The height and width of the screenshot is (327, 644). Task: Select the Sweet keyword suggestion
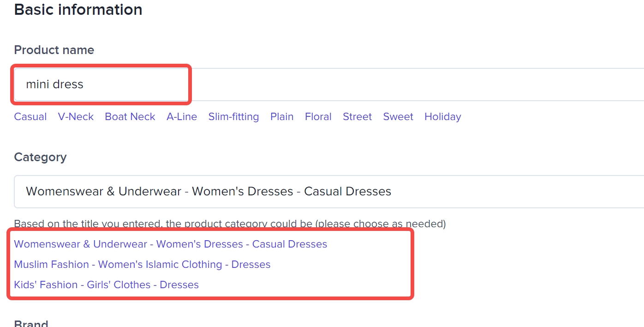[398, 117]
